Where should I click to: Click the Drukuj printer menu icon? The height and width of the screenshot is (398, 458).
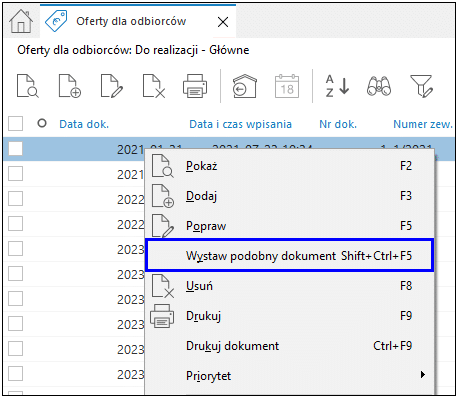click(x=162, y=316)
